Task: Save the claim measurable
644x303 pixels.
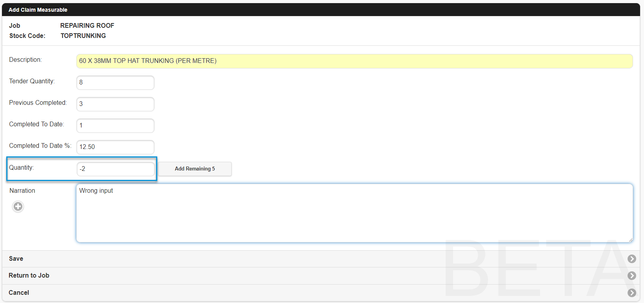Action: coord(321,259)
